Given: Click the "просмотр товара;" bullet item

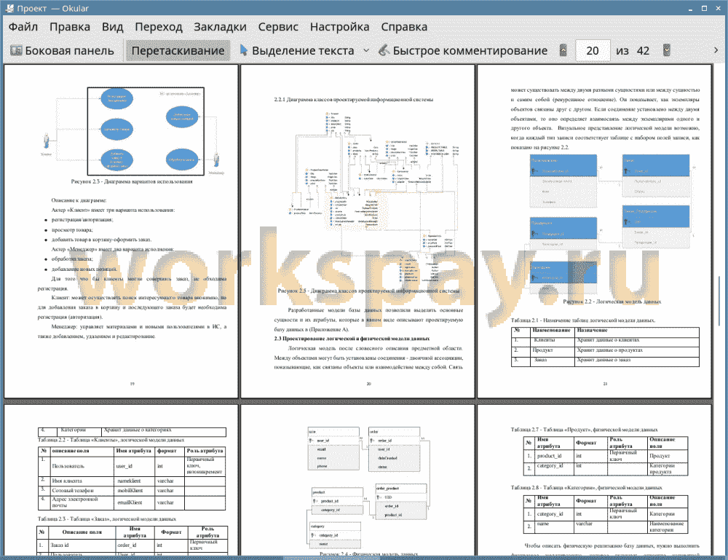Looking at the screenshot, I should pyautogui.click(x=72, y=229).
